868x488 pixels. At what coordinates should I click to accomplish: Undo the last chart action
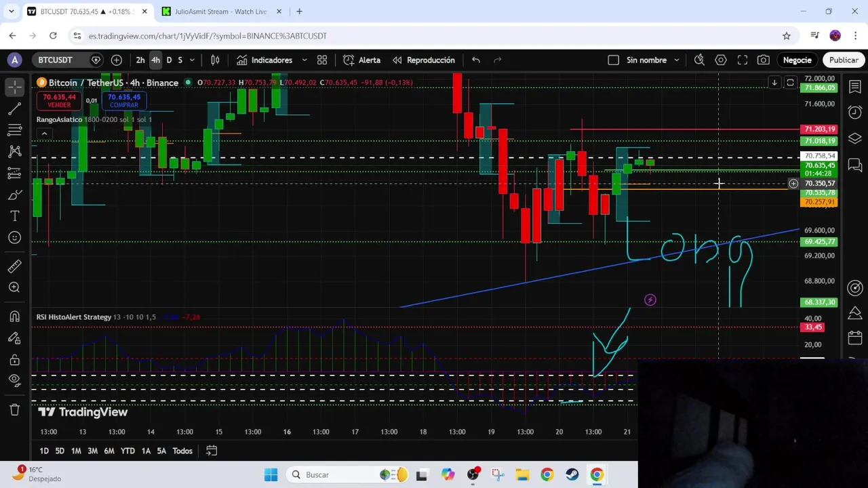click(x=476, y=60)
